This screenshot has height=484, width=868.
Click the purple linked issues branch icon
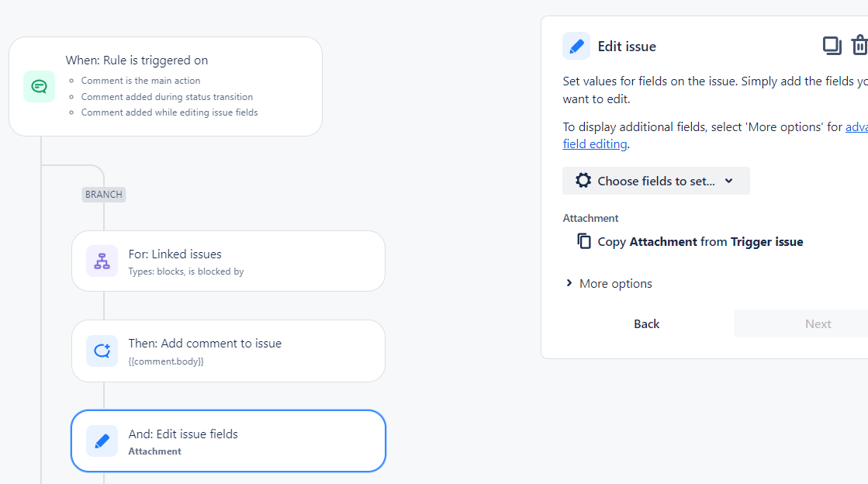coord(102,261)
